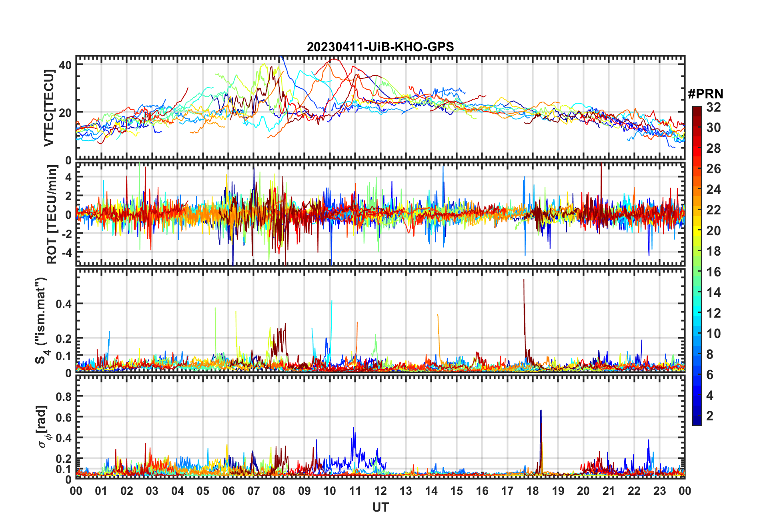Select colorbar tick label 6
761x532 pixels.
710,375
